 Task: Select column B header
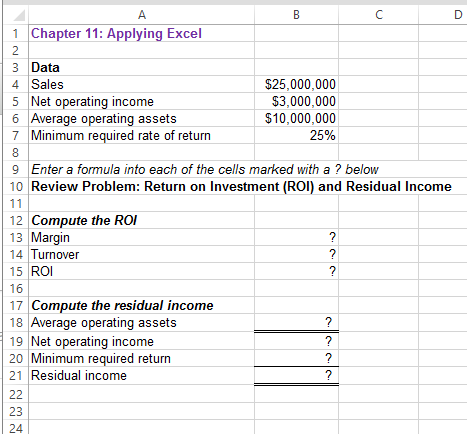click(x=296, y=15)
